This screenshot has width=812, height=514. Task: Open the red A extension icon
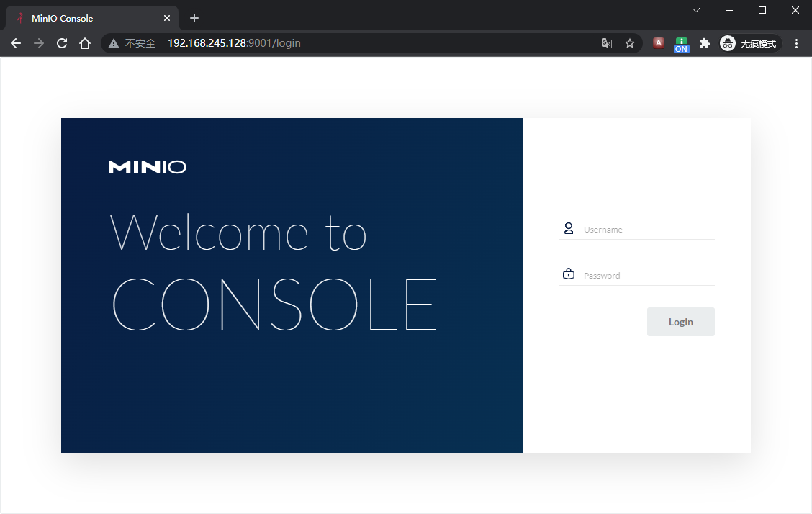point(659,43)
